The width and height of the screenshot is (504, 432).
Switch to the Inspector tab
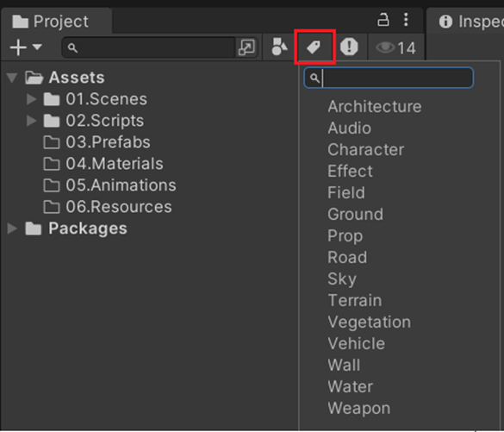pyautogui.click(x=470, y=22)
